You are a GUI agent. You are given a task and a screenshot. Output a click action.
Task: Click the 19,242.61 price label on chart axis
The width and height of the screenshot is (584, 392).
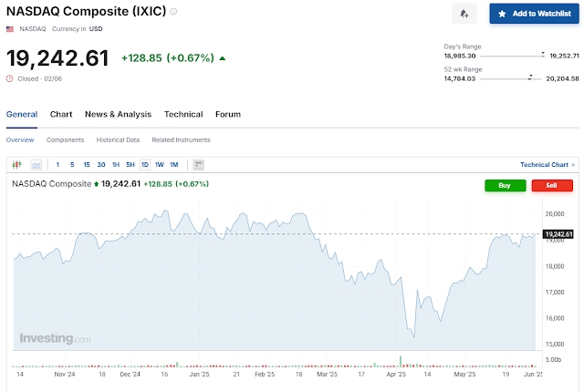pyautogui.click(x=558, y=234)
